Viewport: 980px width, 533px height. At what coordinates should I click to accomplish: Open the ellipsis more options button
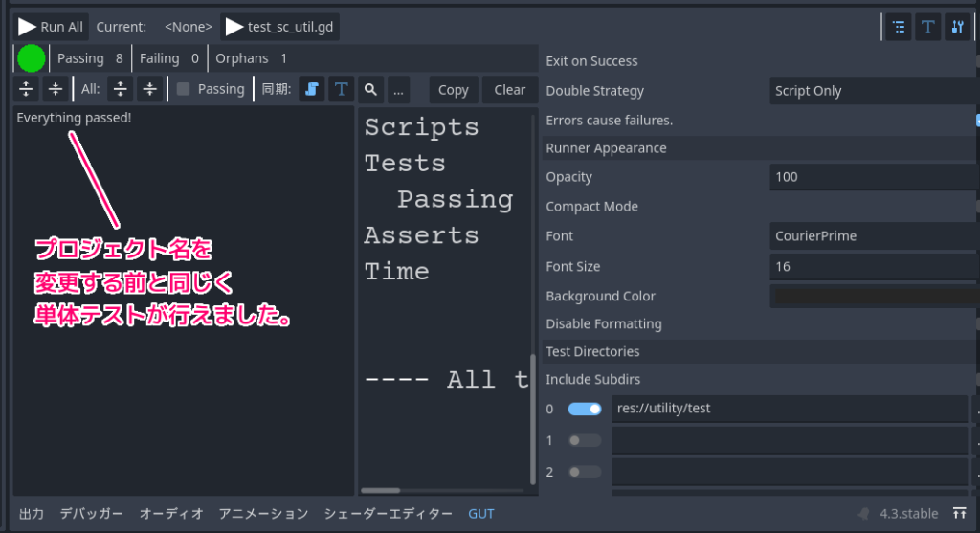[398, 89]
